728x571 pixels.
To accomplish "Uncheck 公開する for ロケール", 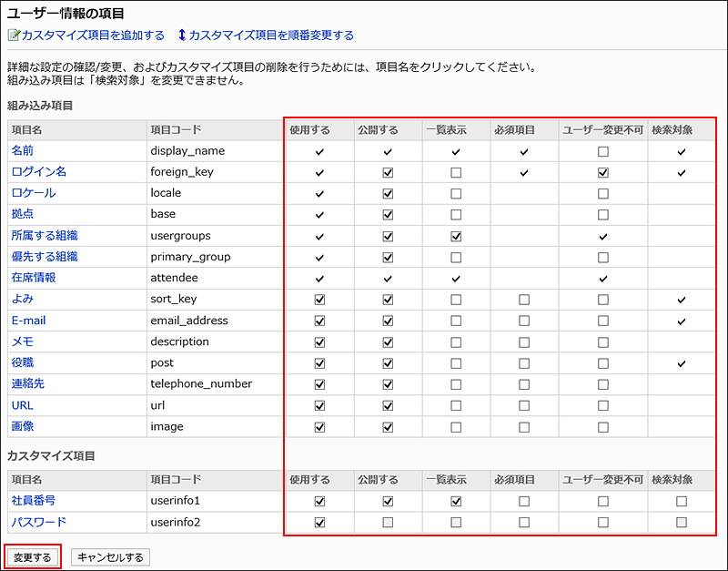I will [x=388, y=193].
